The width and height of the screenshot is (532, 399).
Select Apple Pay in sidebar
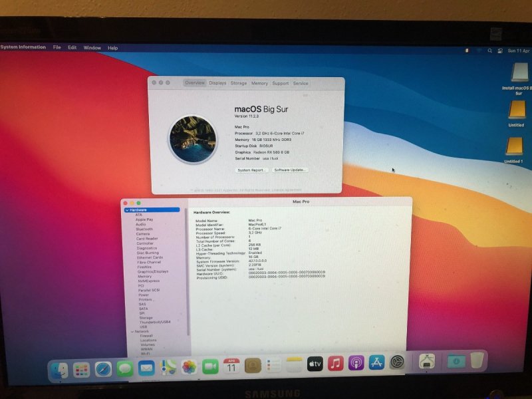pos(144,219)
